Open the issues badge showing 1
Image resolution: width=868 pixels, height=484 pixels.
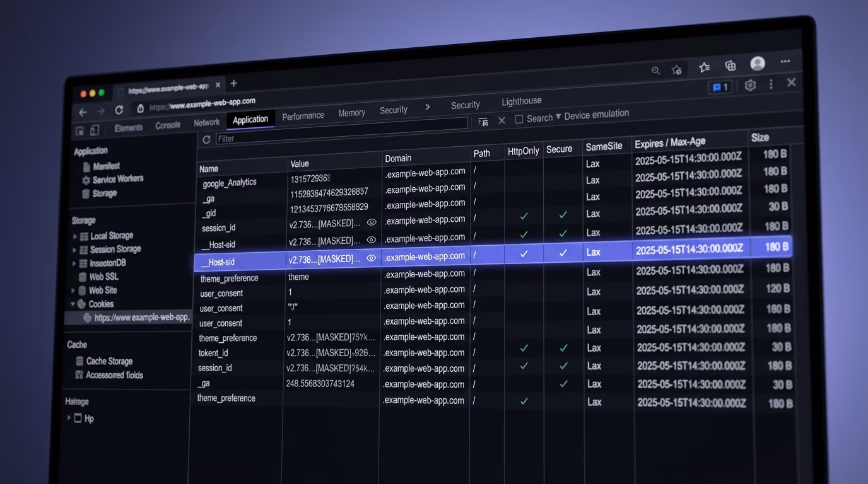720,88
